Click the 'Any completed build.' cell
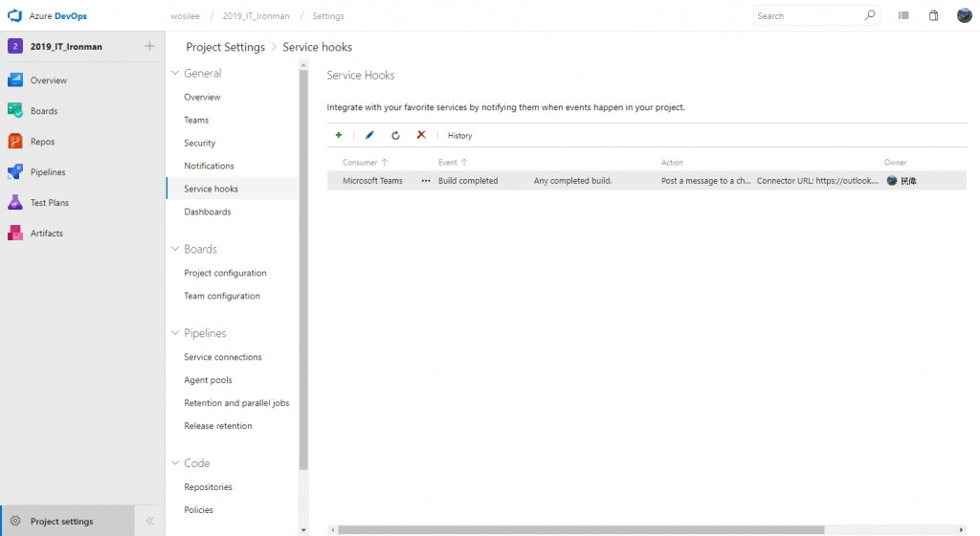This screenshot has width=980, height=536. pyautogui.click(x=572, y=181)
